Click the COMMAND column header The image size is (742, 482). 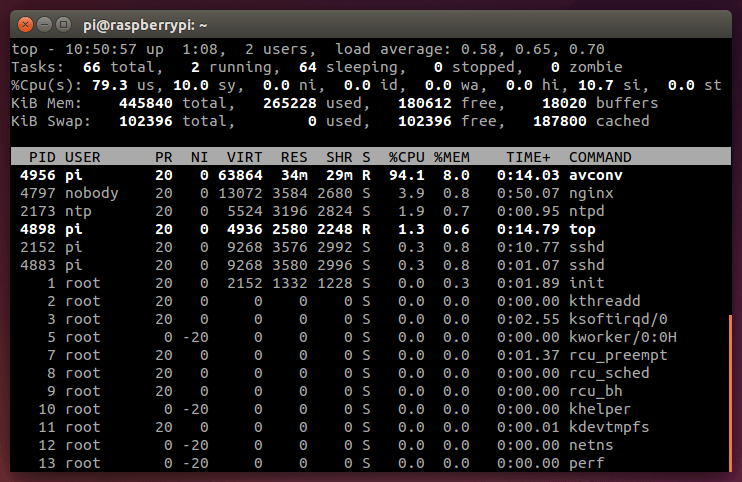click(x=600, y=157)
